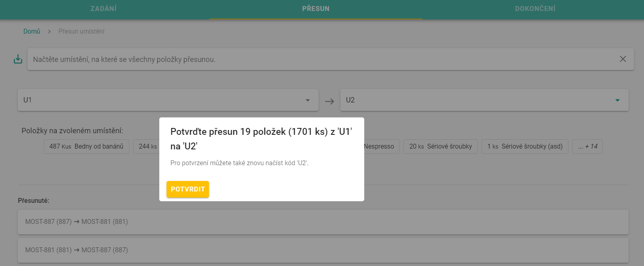
Task: Click the arrow between U1 and U2
Action: tap(329, 101)
